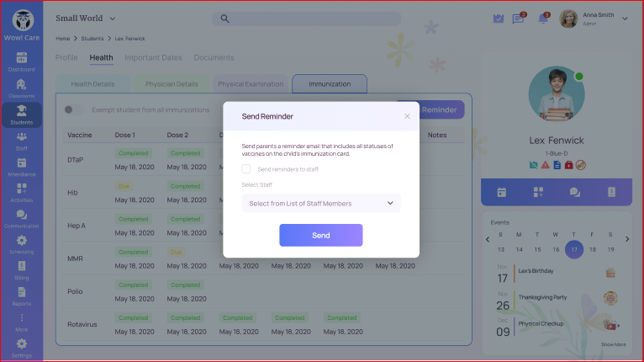
Task: Click Show More under events
Action: pos(613,344)
